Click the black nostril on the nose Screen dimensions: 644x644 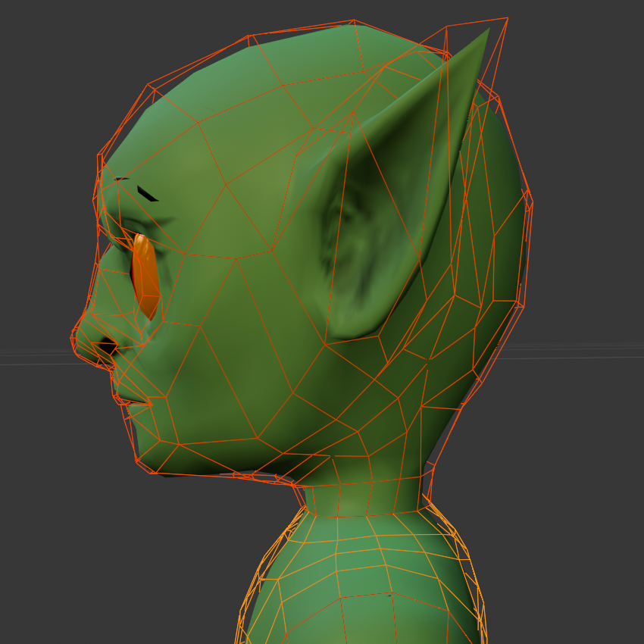tap(108, 345)
